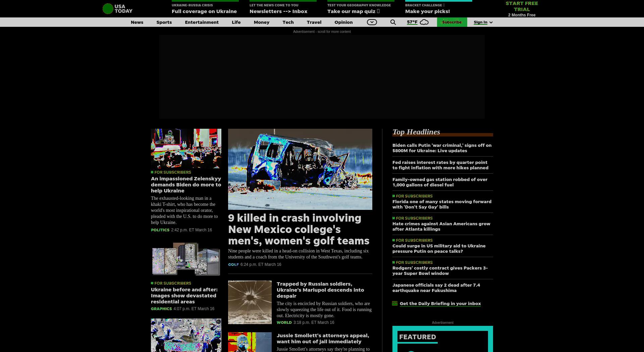The width and height of the screenshot is (644, 352).
Task: Click the USA TODAY logo
Action: (x=117, y=9)
